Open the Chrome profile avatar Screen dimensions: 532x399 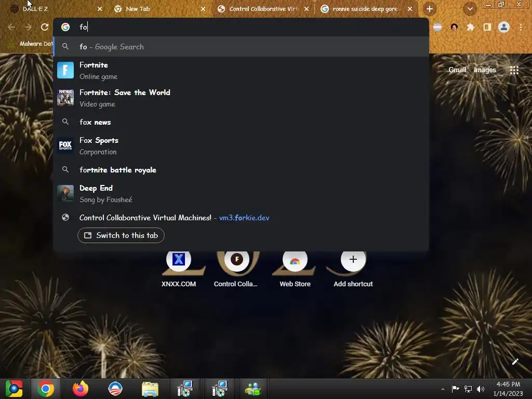point(504,27)
